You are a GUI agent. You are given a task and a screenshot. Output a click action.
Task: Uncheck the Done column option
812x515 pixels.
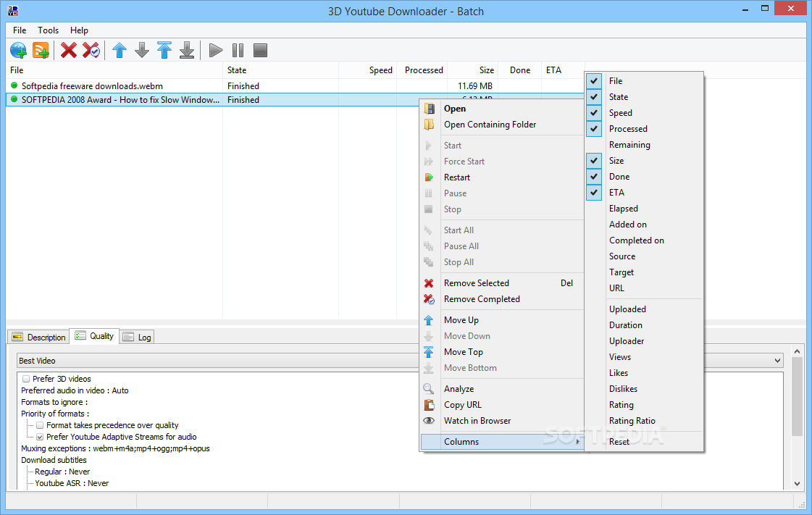coord(594,177)
